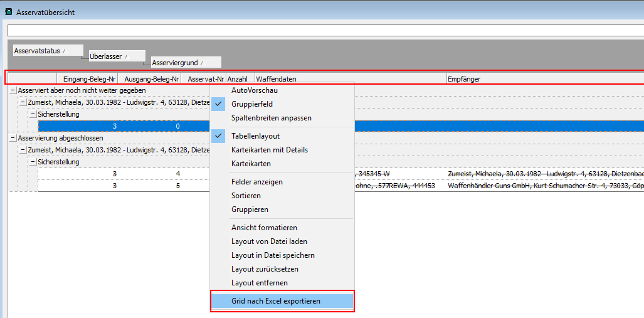Click the Eingang-Beleg-Nr column header
This screenshot has width=644, height=318.
[87, 79]
